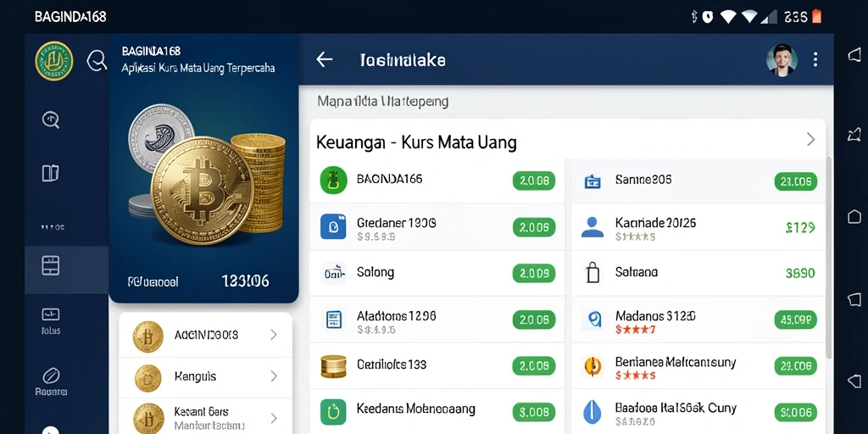The height and width of the screenshot is (434, 868).
Task: Click the 3890 price on Sokraoa row
Action: click(x=800, y=273)
